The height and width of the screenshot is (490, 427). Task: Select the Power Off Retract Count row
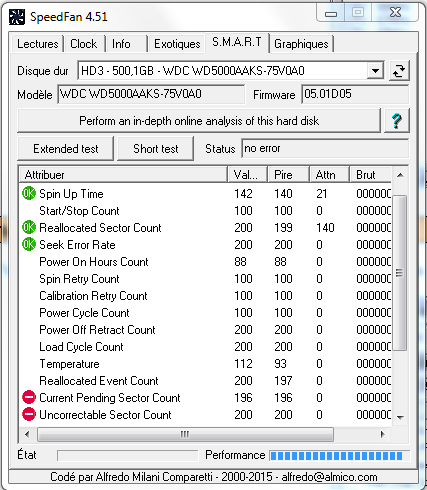coord(206,330)
